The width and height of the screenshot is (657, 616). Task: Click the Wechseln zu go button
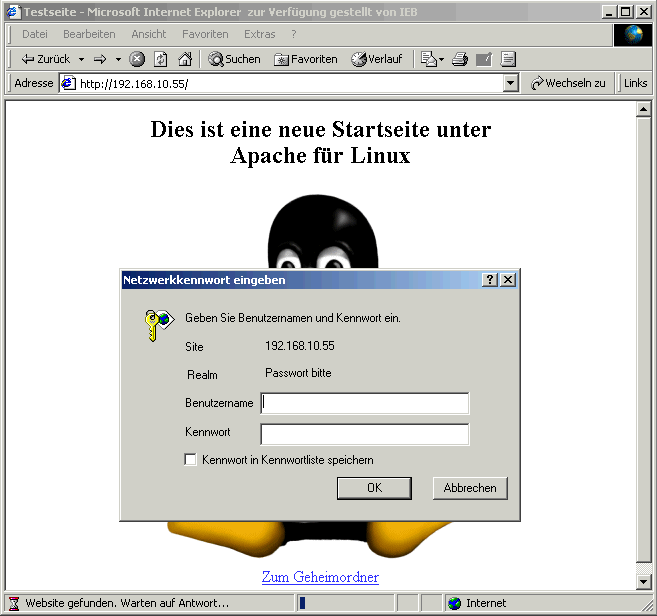pyautogui.click(x=568, y=83)
